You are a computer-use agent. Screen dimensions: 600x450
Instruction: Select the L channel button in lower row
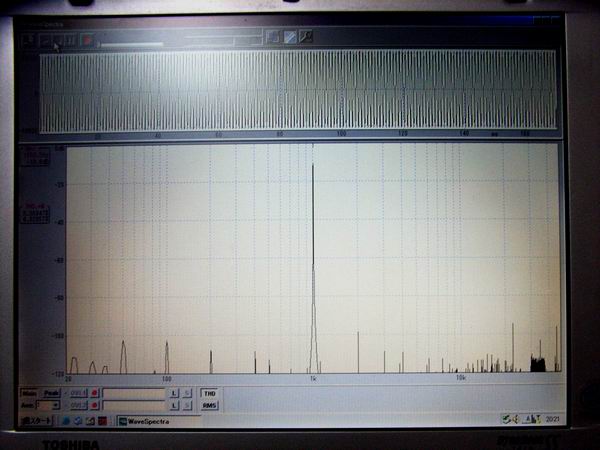[x=173, y=405]
